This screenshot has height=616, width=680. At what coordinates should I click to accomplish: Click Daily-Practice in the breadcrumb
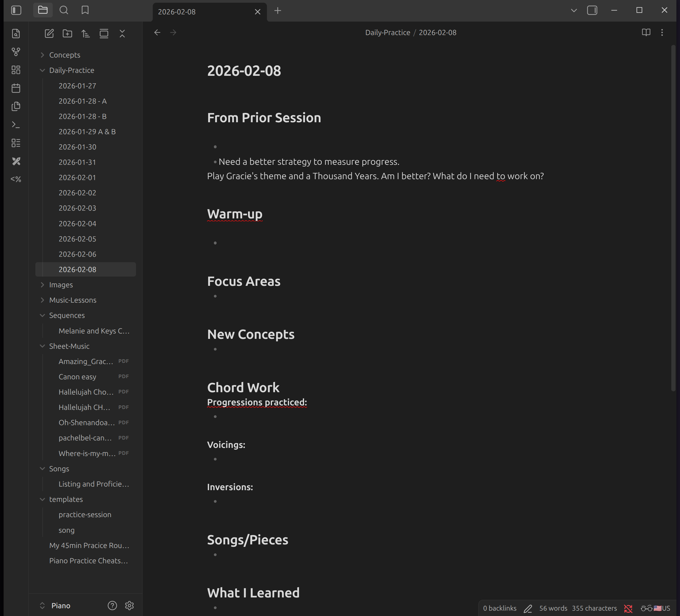pyautogui.click(x=388, y=32)
